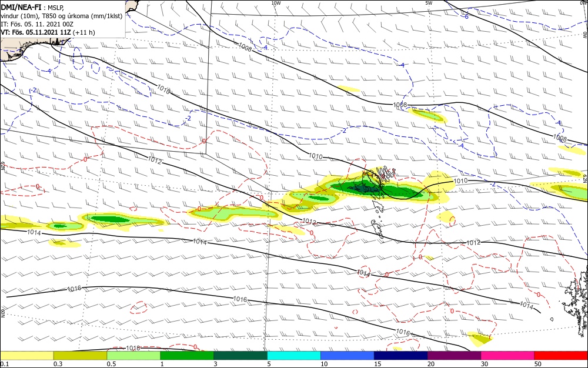
Task: Click the 10W longitude label
Action: (x=276, y=3)
